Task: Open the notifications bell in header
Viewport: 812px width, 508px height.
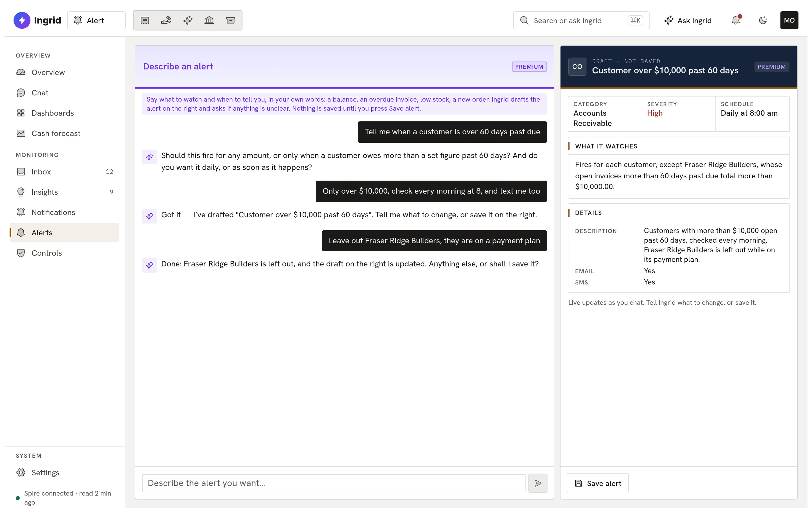Action: click(736, 20)
